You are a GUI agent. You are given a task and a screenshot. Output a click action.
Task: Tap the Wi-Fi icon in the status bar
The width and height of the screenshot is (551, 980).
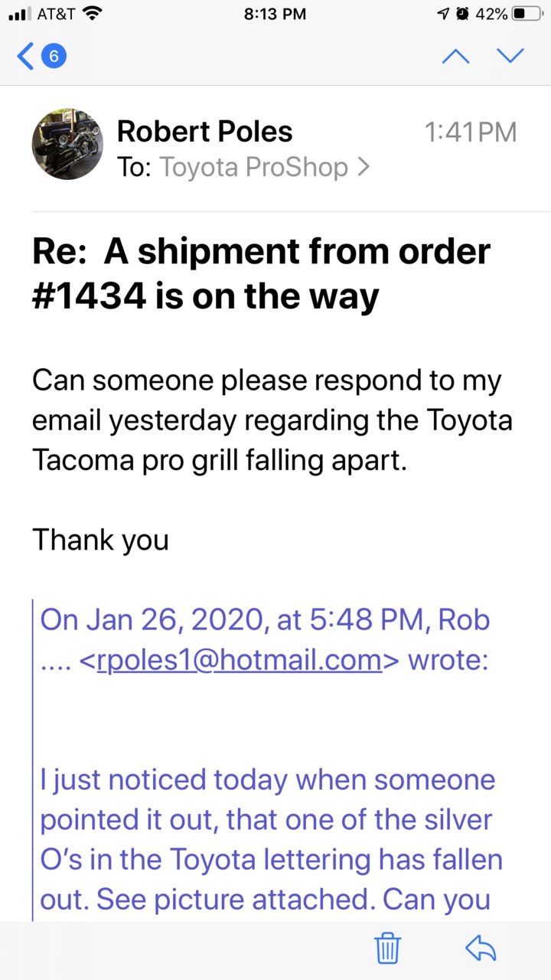click(x=93, y=14)
